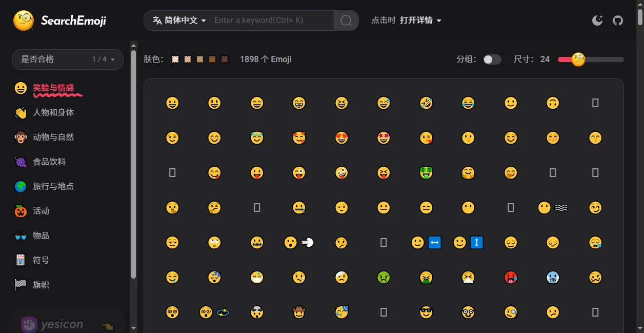This screenshot has width=644, height=333.
Task: Toggle dark mode moon icon
Action: point(597,21)
